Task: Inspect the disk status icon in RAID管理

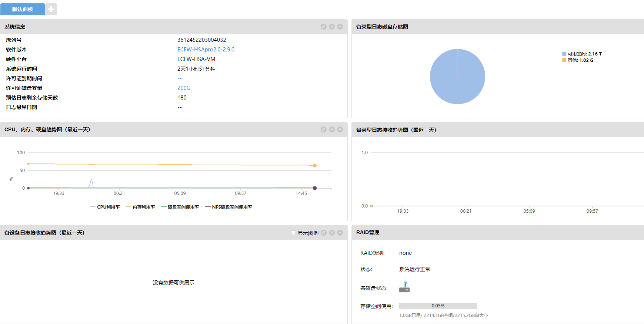Action: (x=404, y=287)
